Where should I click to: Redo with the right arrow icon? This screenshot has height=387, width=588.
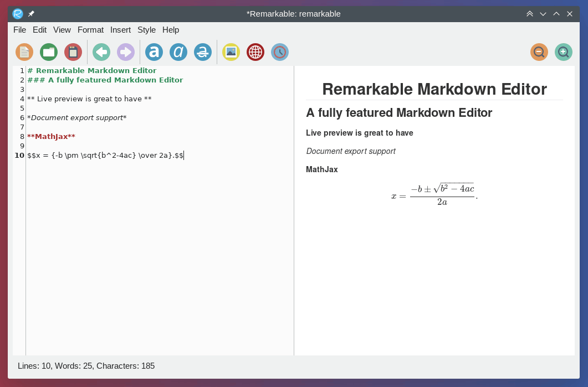(126, 52)
